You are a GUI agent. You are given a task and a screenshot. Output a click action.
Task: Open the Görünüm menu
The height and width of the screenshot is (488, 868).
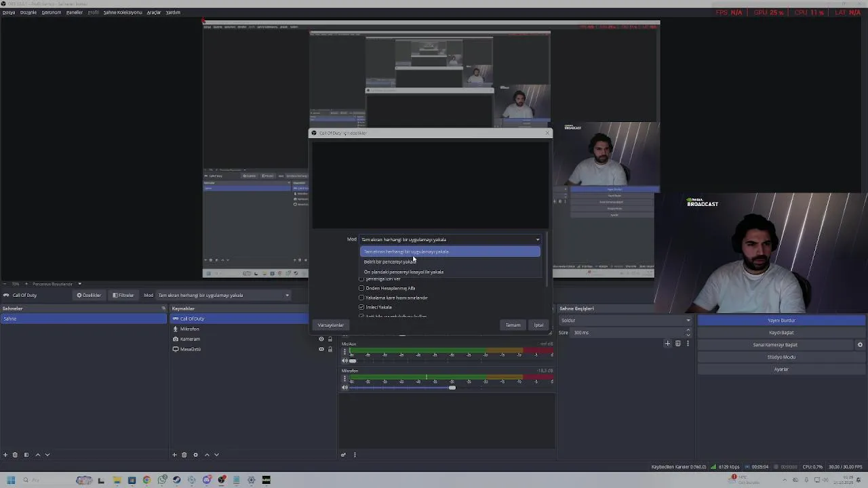point(52,12)
